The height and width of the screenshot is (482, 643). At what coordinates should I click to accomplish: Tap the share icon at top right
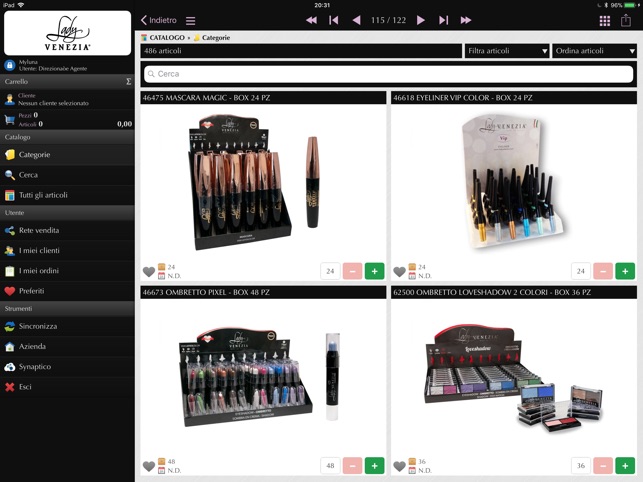click(x=626, y=20)
